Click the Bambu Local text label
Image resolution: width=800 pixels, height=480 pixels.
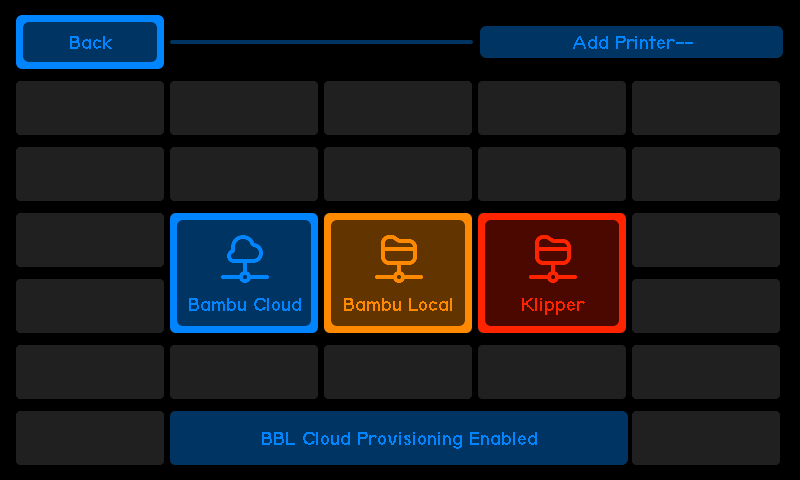(398, 305)
